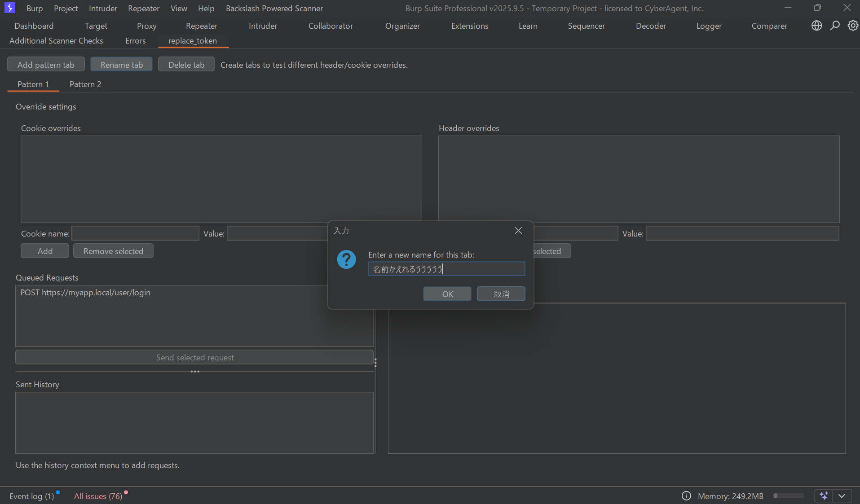Image resolution: width=860 pixels, height=504 pixels.
Task: Close the Burp Suite window
Action: click(x=847, y=8)
